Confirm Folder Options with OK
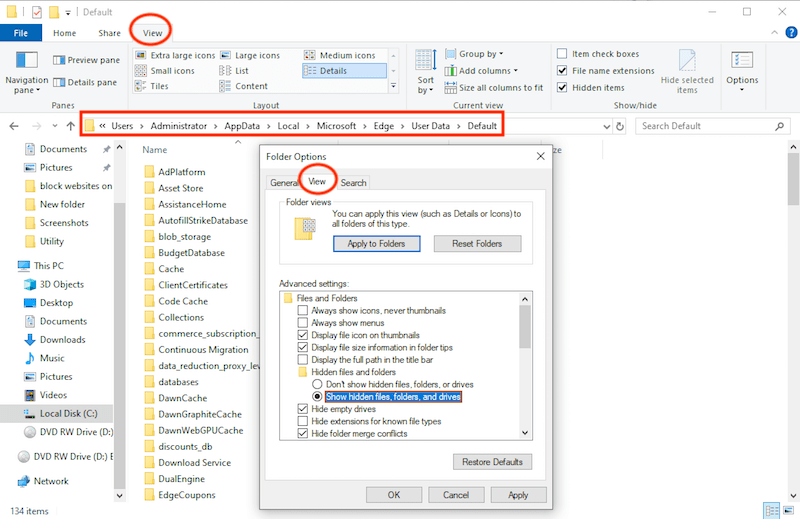The image size is (800, 519). [394, 495]
